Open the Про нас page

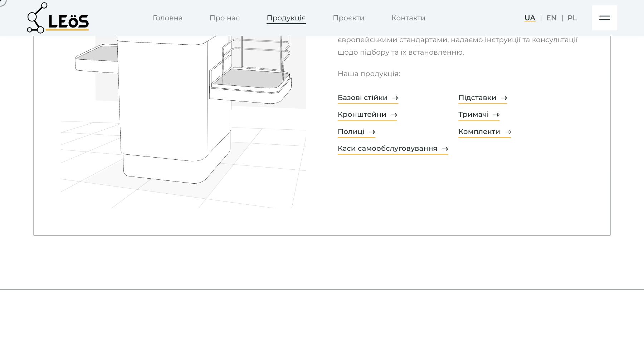[x=224, y=18]
